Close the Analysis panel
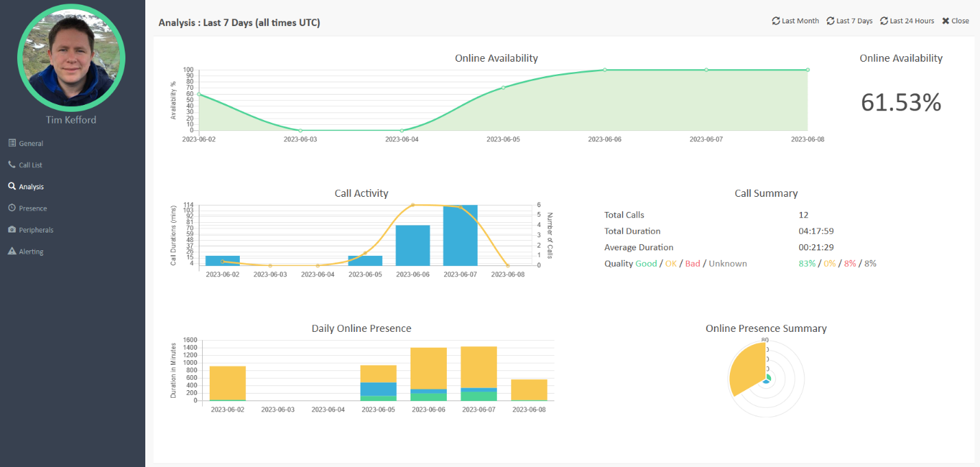Screen dimensions: 980x467 955,21
